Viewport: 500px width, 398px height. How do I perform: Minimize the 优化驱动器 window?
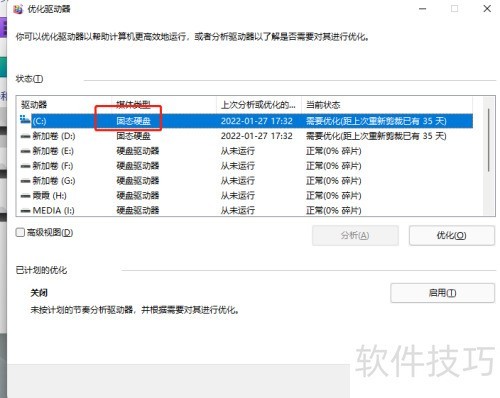point(423,9)
